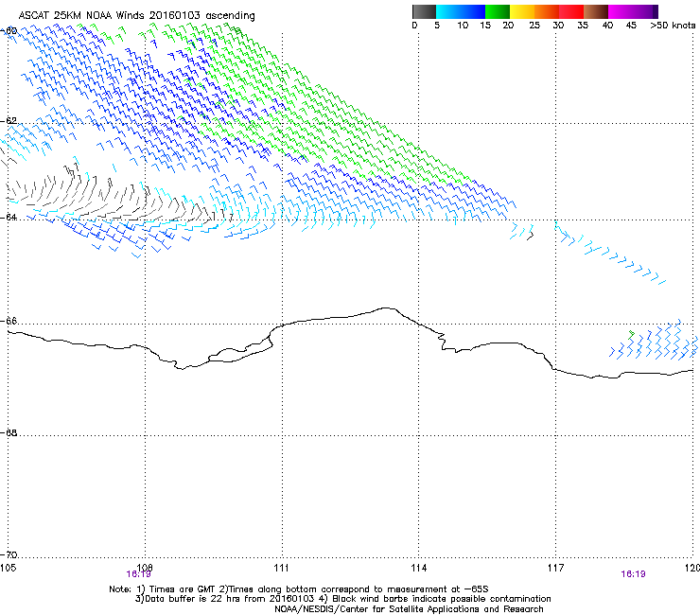Click the legend label '40' under the color bar
Screen dimensions: 700x615
click(607, 26)
